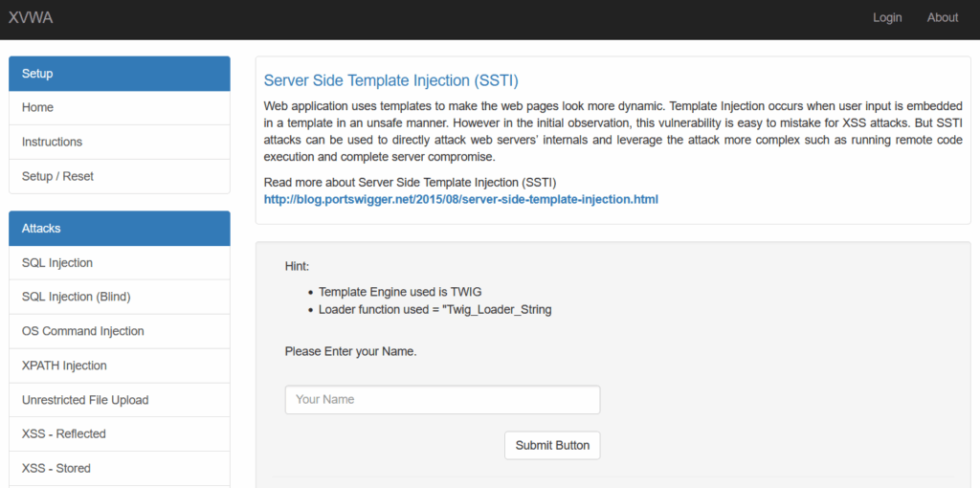The image size is (980, 488).
Task: Click the TWIG template engine hint text
Action: pos(407,292)
